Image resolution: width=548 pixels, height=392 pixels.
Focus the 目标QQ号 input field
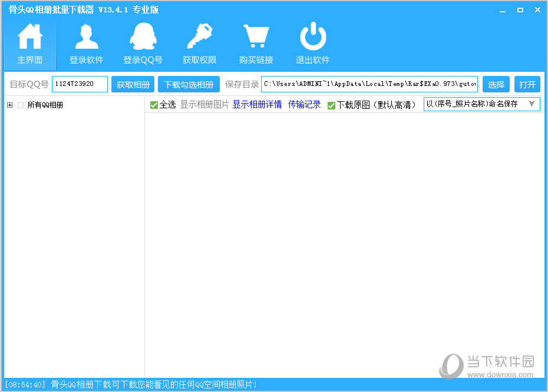point(80,84)
